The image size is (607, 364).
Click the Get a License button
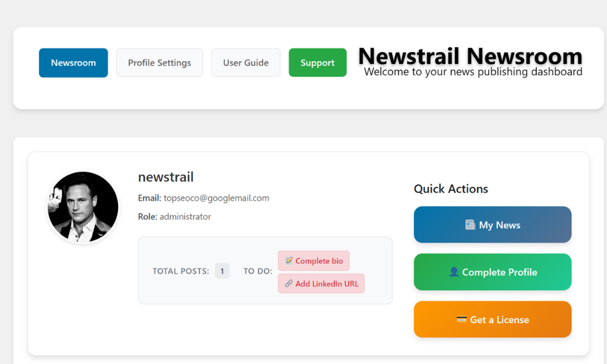[x=492, y=320]
